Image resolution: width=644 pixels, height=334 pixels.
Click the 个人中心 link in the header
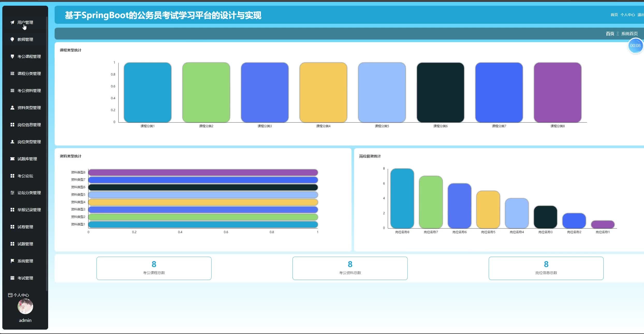coord(627,15)
